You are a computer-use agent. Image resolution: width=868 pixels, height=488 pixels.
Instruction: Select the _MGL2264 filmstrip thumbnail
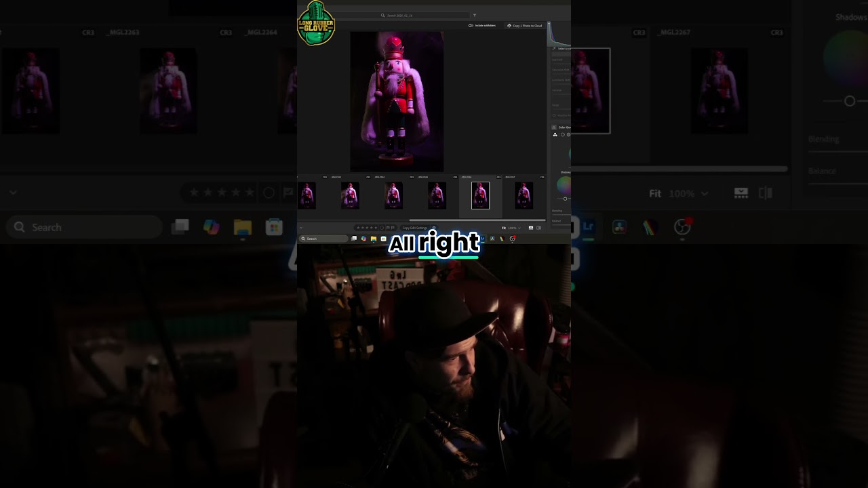coord(393,195)
